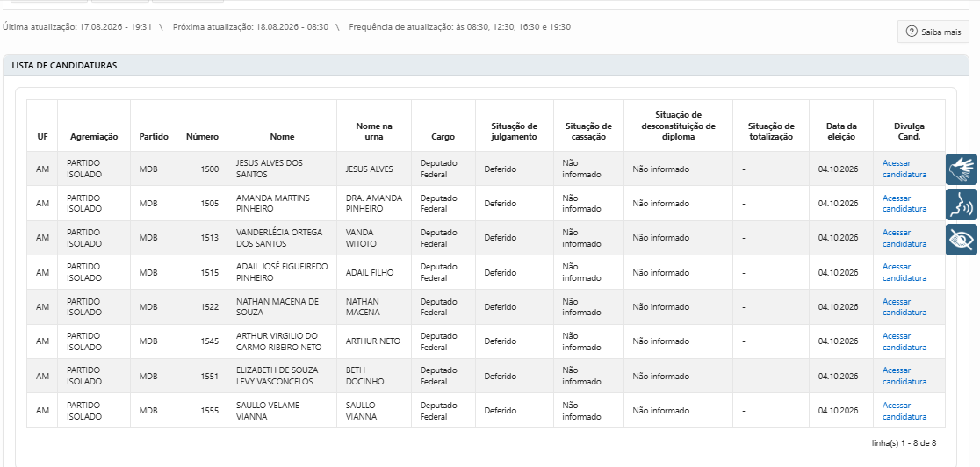Sort by the Número column header
This screenshot has width=980, height=467.
coord(202,136)
